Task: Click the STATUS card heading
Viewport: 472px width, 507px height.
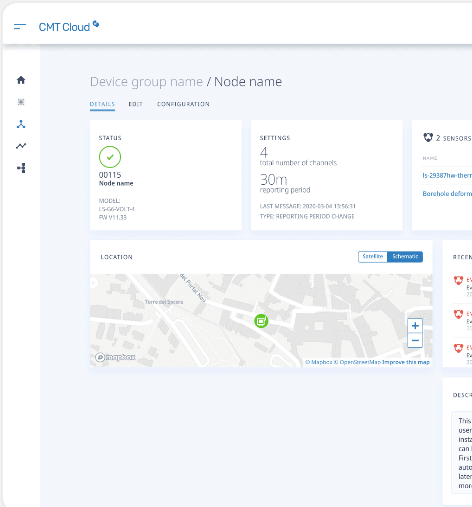Action: click(x=110, y=138)
